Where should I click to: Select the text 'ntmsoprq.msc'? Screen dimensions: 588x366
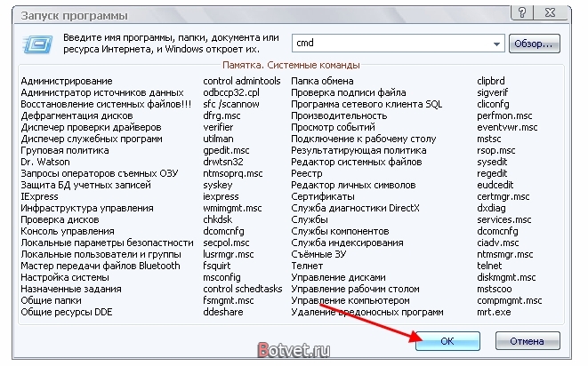tap(233, 173)
